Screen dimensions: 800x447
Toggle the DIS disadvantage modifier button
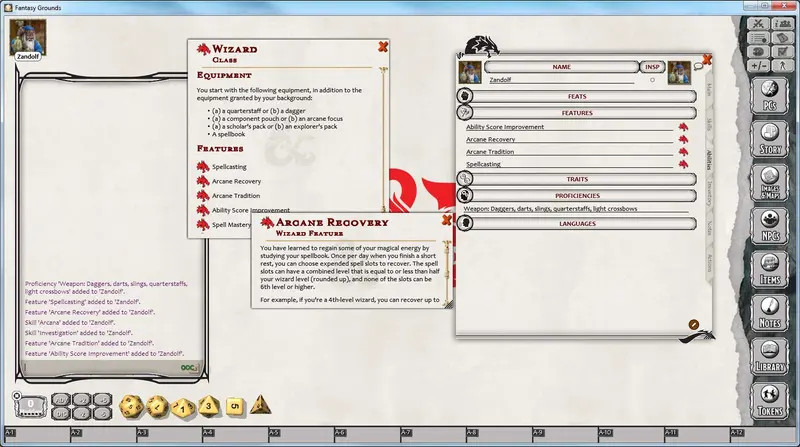pyautogui.click(x=61, y=414)
